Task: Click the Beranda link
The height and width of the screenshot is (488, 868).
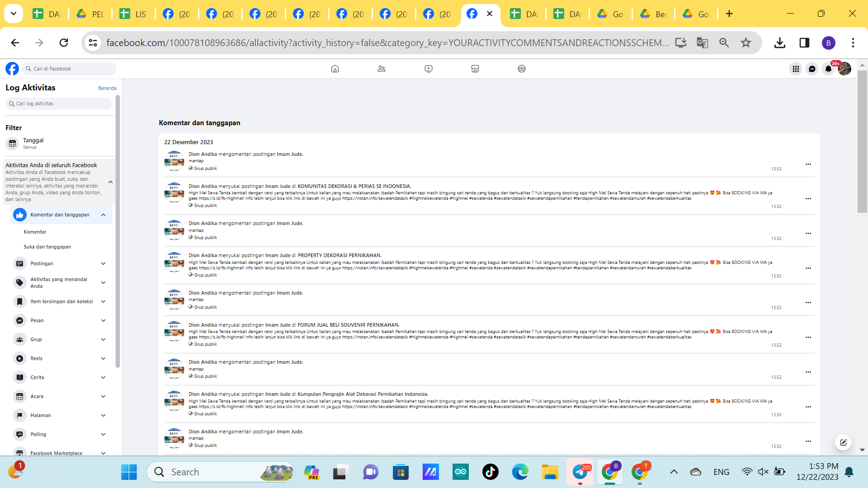Action: tap(107, 88)
